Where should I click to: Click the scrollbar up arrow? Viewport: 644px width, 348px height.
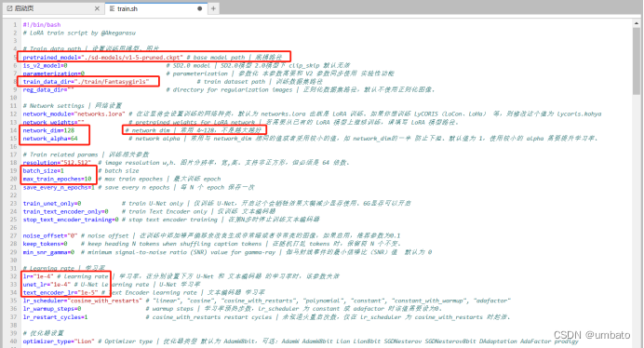point(636,24)
